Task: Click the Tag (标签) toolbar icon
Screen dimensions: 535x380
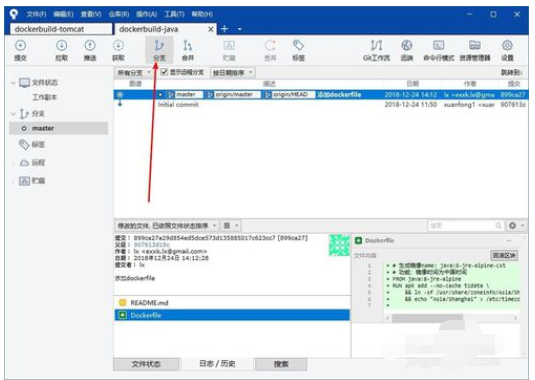Action: pos(298,45)
